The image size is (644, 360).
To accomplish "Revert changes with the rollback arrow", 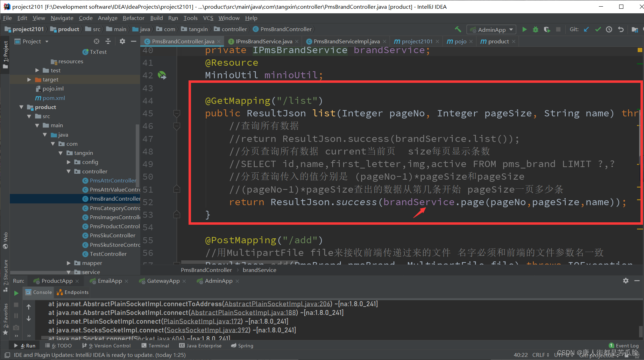I will tap(621, 30).
